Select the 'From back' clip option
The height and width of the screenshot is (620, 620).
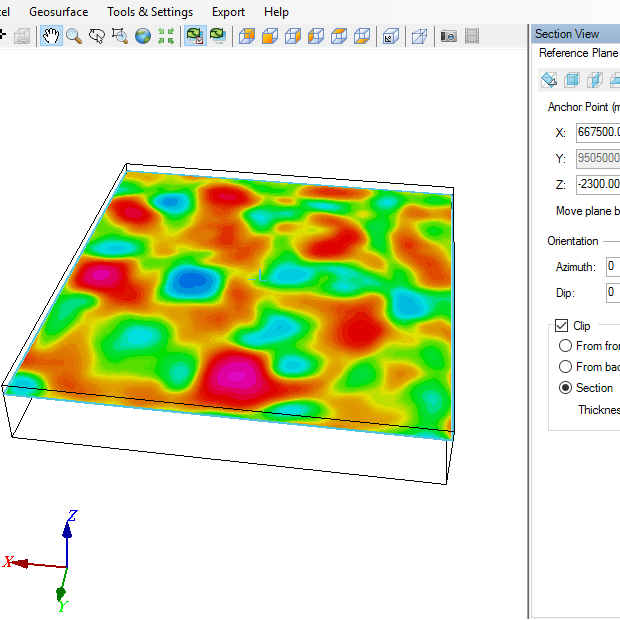click(x=566, y=367)
